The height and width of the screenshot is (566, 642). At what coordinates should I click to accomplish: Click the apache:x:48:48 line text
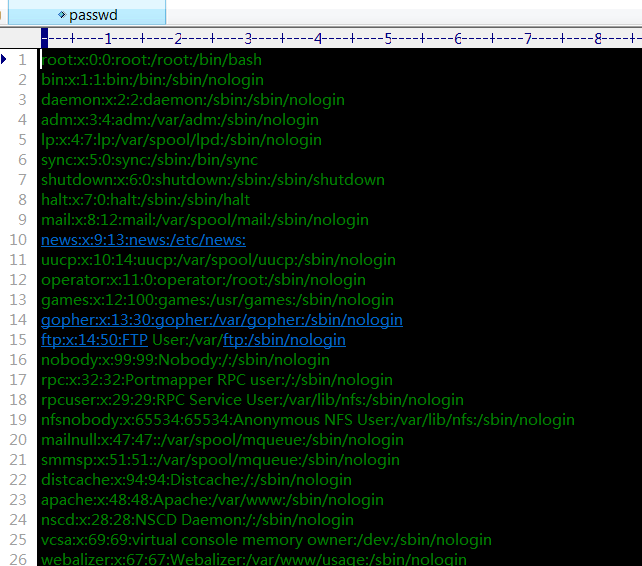tap(212, 500)
